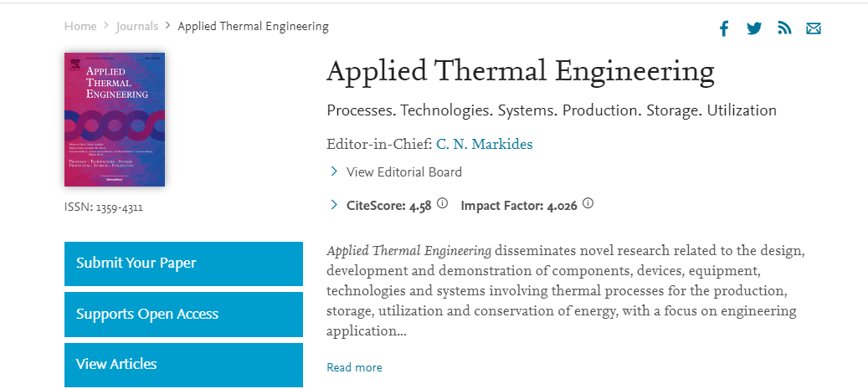
Task: Share the journal on Twitter
Action: tap(754, 28)
